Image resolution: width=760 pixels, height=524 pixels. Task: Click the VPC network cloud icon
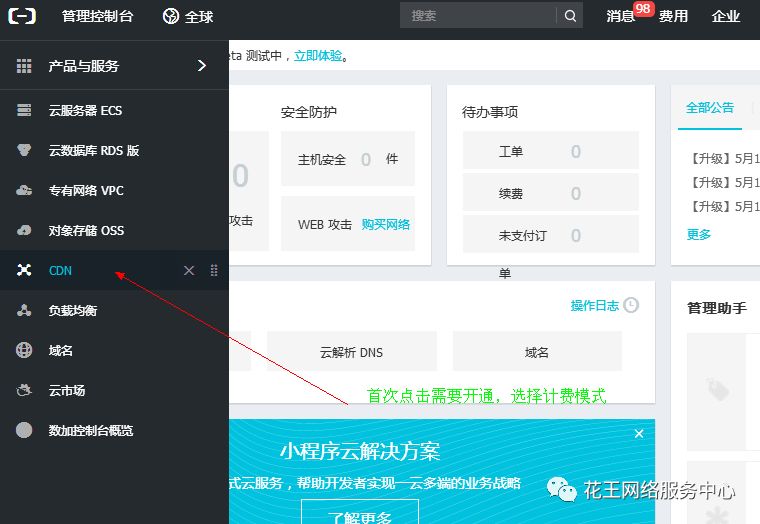(x=24, y=190)
